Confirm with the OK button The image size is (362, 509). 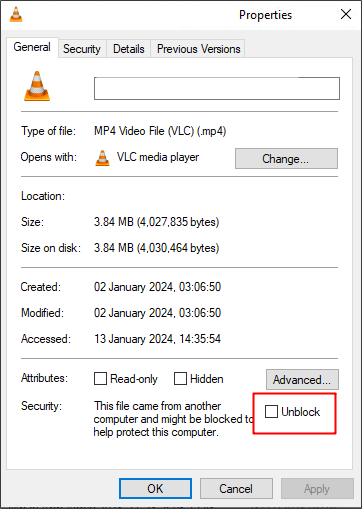pyautogui.click(x=155, y=489)
